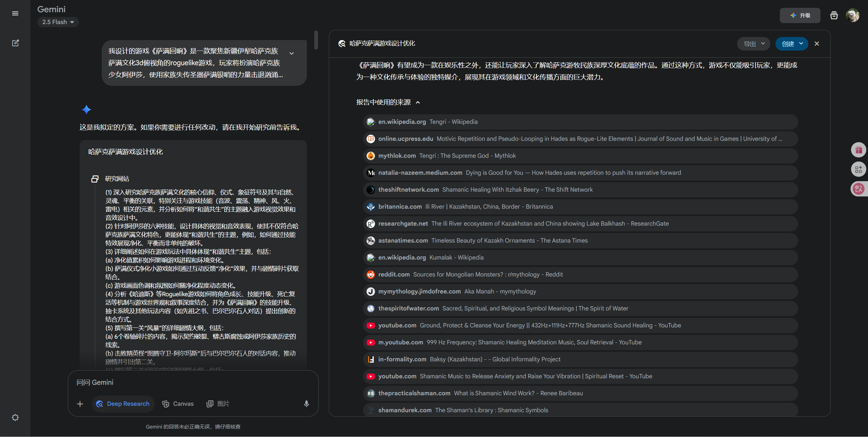
Task: Toggle the 图片 image mode chip
Action: [218, 404]
